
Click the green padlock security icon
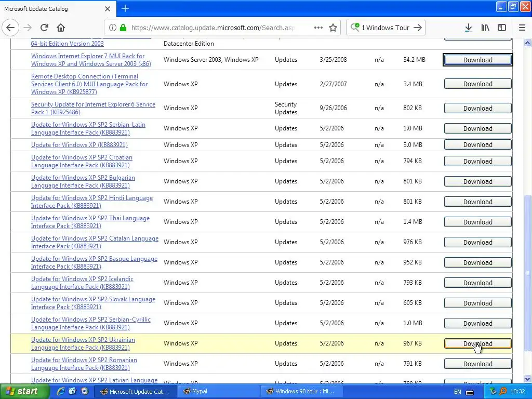click(123, 28)
